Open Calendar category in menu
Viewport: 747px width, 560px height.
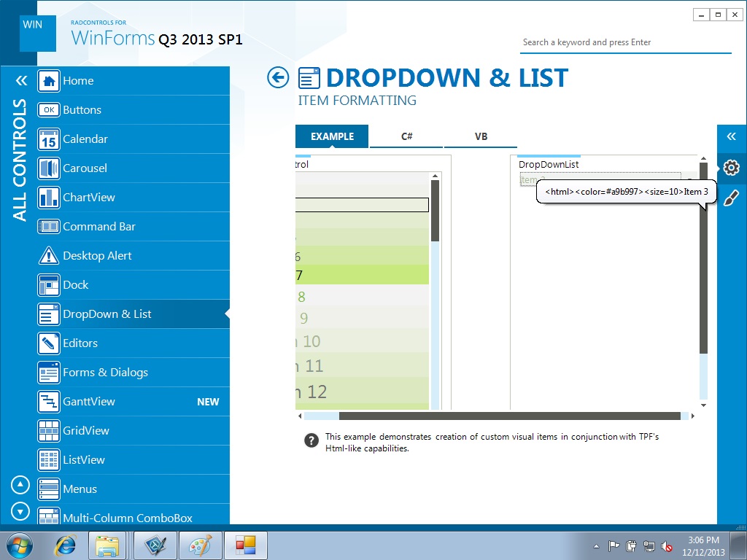tap(133, 139)
